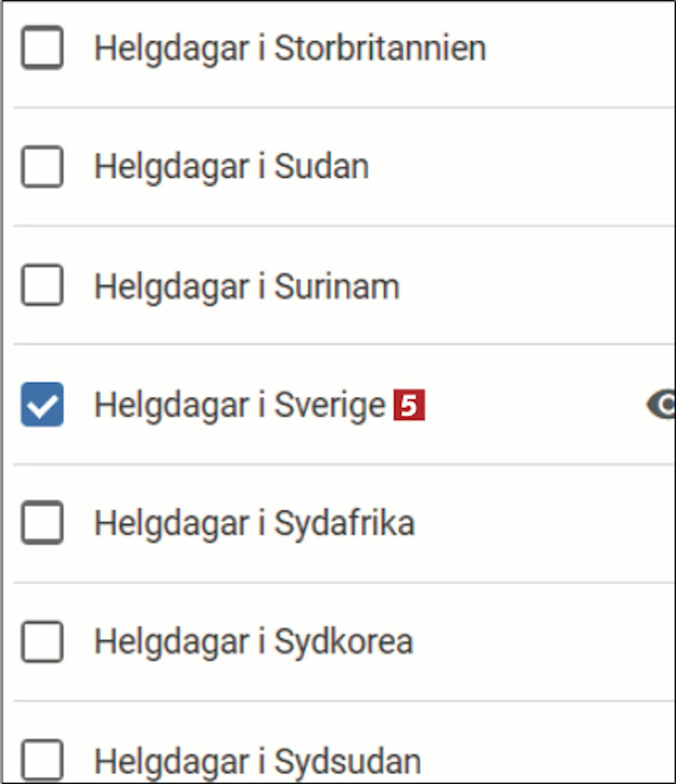Enable the Helgdagar i Storbritannien checkbox
The image size is (676, 784).
click(x=42, y=48)
